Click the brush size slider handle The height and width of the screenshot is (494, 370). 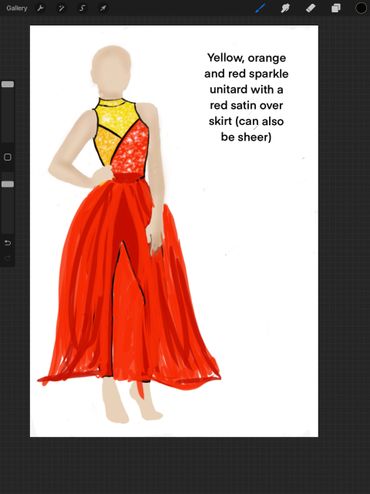pos(8,84)
